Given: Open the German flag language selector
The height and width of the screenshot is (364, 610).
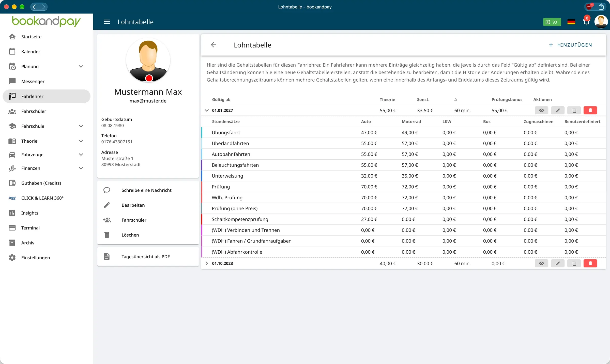Looking at the screenshot, I should (x=571, y=22).
